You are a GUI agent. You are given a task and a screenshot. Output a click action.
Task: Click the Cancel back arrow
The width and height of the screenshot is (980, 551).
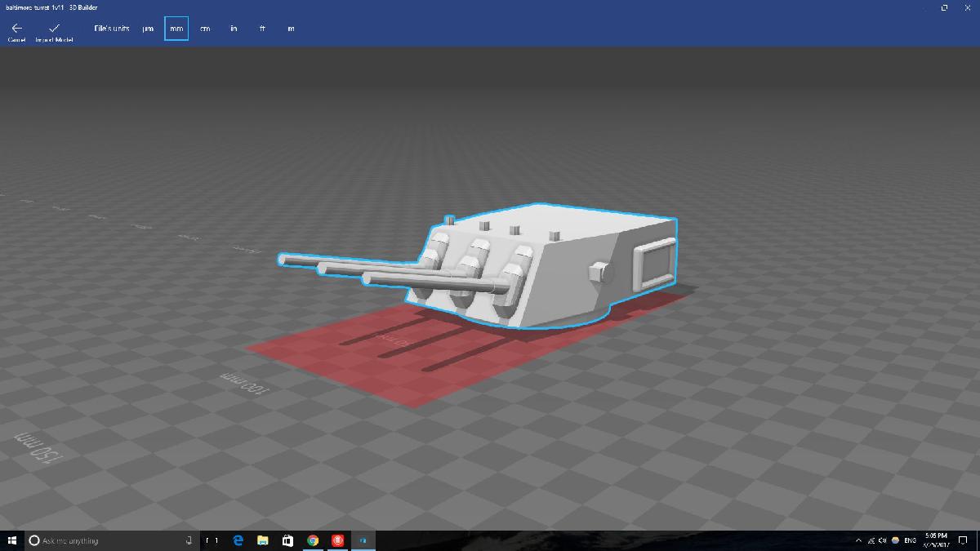point(16,29)
